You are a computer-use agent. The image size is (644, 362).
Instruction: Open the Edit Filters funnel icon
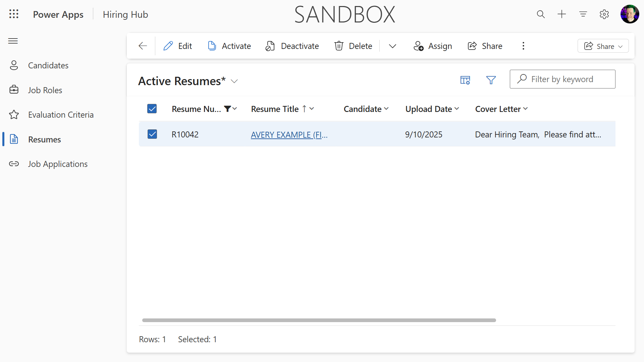pyautogui.click(x=491, y=80)
